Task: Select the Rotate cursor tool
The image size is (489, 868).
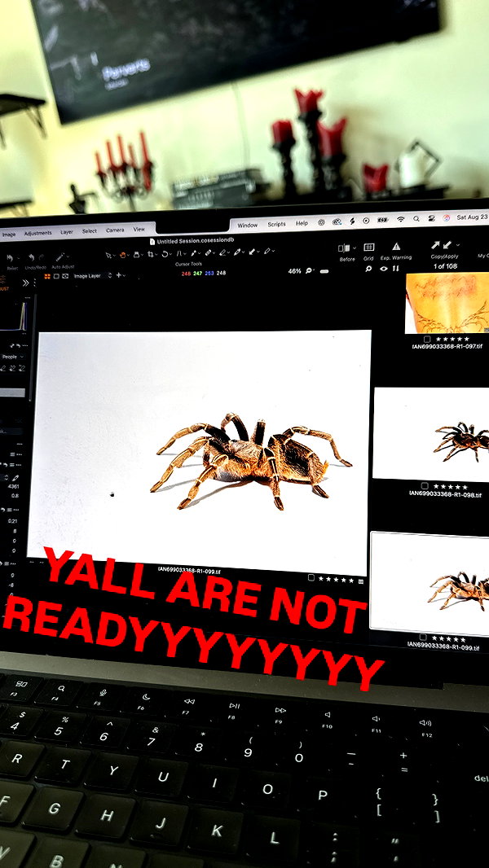Action: 165,253
